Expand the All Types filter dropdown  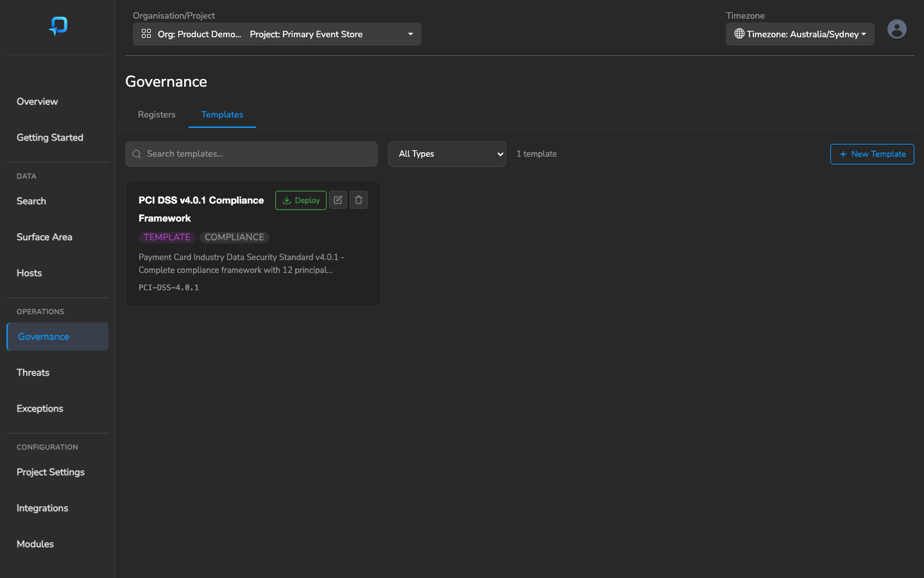[447, 154]
